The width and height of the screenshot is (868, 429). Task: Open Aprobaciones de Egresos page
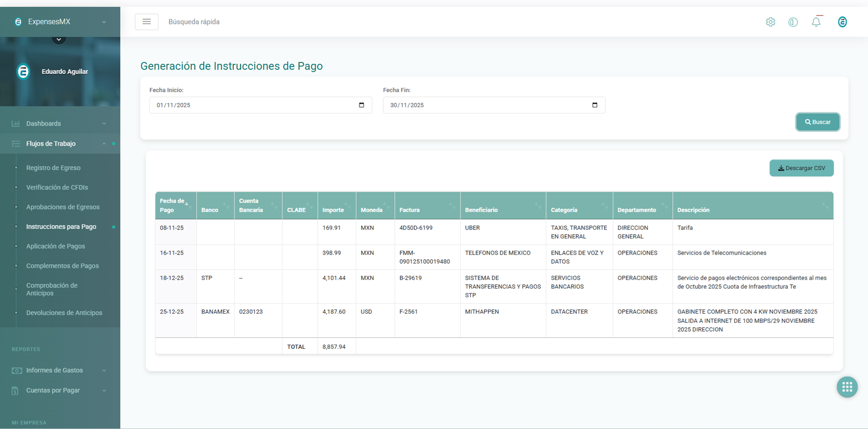click(63, 207)
